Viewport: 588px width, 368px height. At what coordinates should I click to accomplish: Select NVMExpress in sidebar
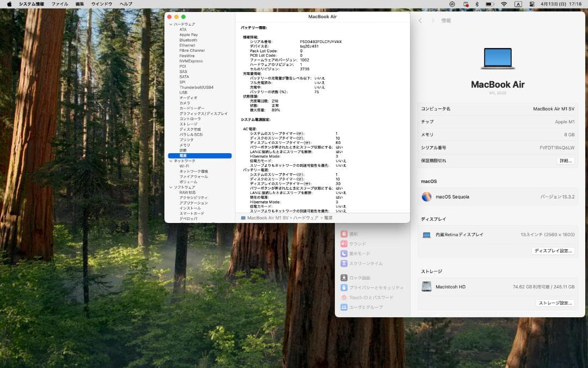click(191, 61)
